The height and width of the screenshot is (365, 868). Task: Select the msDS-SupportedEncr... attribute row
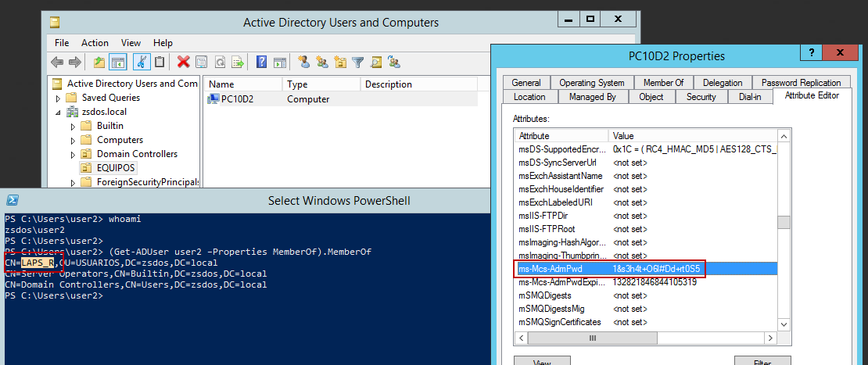(645, 149)
